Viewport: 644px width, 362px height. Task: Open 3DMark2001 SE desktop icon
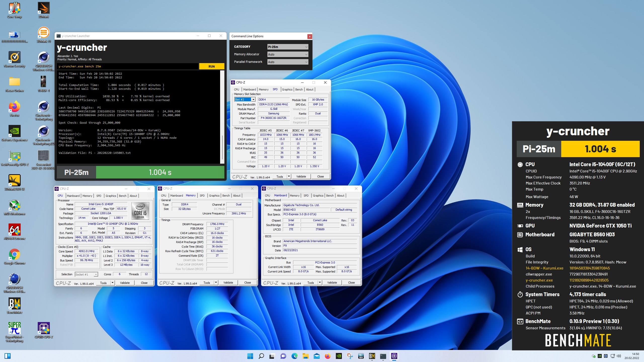[14, 183]
